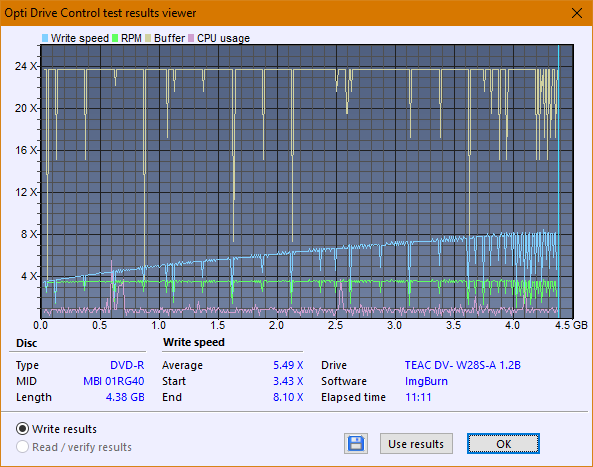The height and width of the screenshot is (467, 593).
Task: Click the pink CPU usage legend swatch
Action: pos(191,38)
